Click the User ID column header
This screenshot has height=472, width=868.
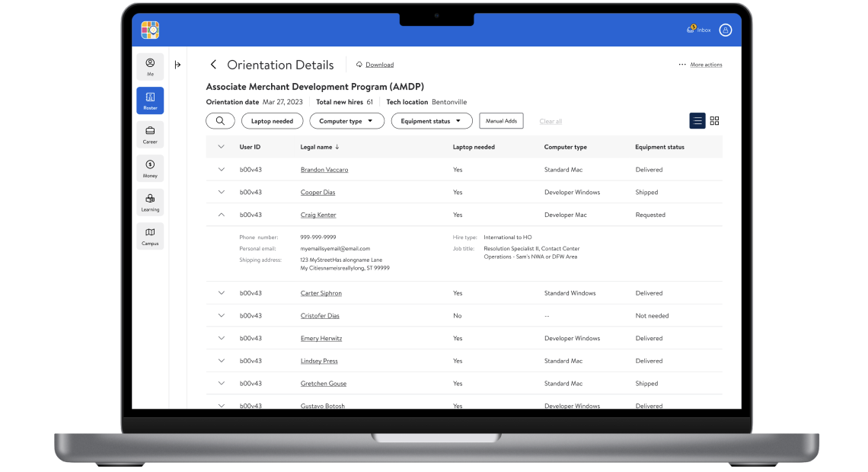pyautogui.click(x=250, y=147)
